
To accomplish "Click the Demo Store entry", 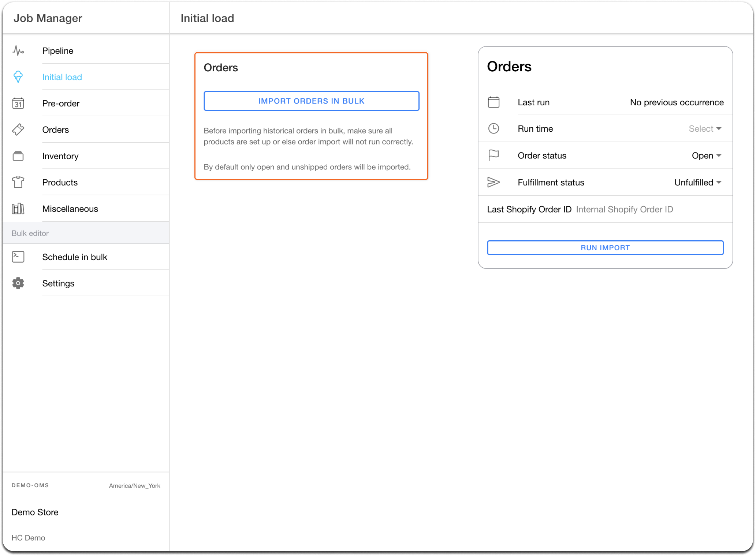I will pos(35,512).
